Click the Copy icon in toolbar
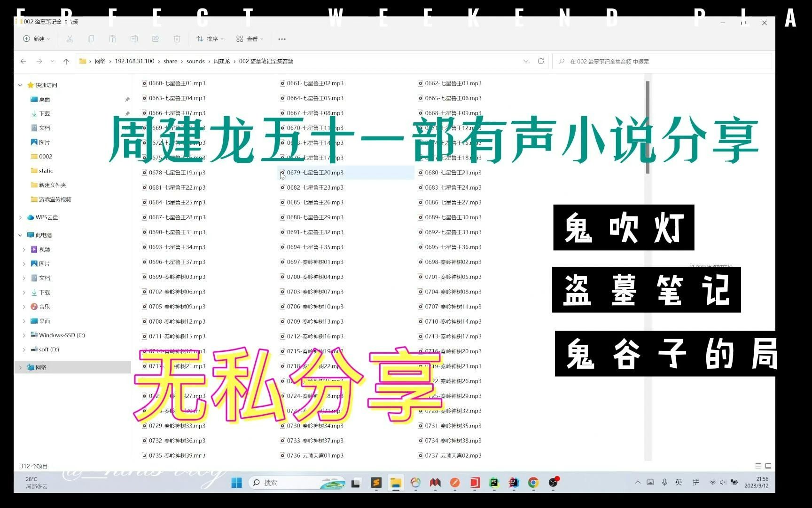This screenshot has height=508, width=812. 91,39
